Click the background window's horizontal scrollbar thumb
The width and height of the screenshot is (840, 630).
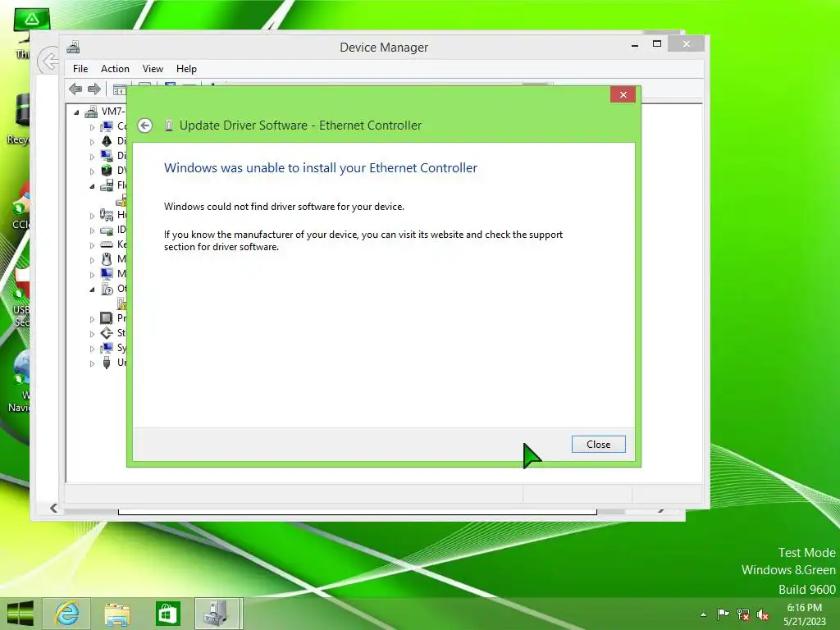point(358,512)
